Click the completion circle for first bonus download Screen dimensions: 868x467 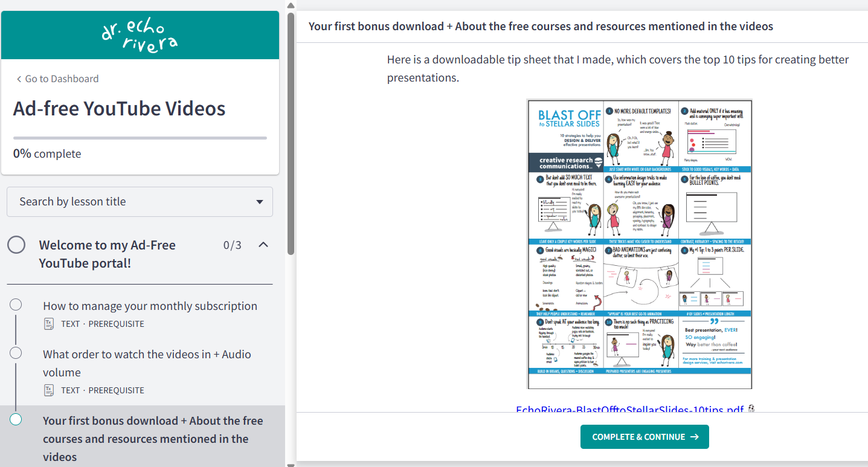16,419
